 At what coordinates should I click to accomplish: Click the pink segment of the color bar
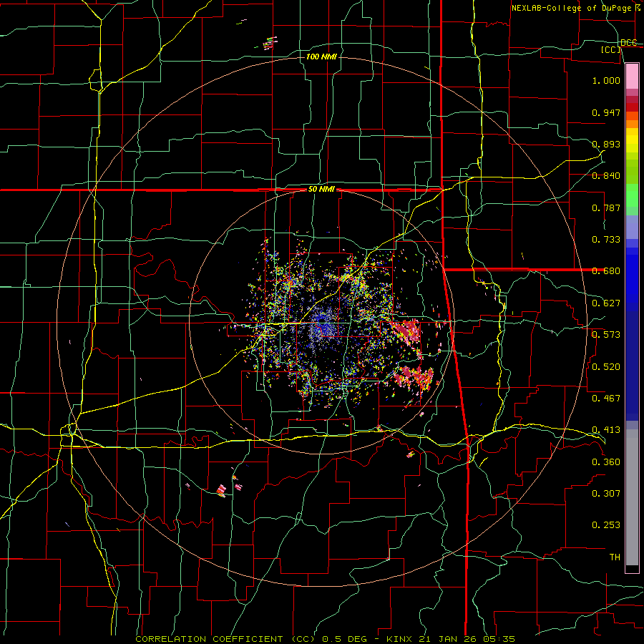pyautogui.click(x=632, y=77)
